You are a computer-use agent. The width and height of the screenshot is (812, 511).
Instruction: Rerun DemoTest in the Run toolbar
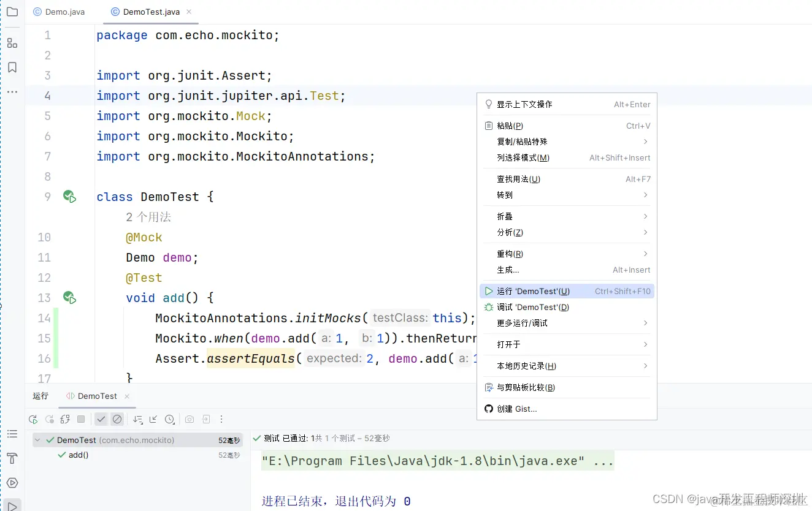pyautogui.click(x=33, y=420)
